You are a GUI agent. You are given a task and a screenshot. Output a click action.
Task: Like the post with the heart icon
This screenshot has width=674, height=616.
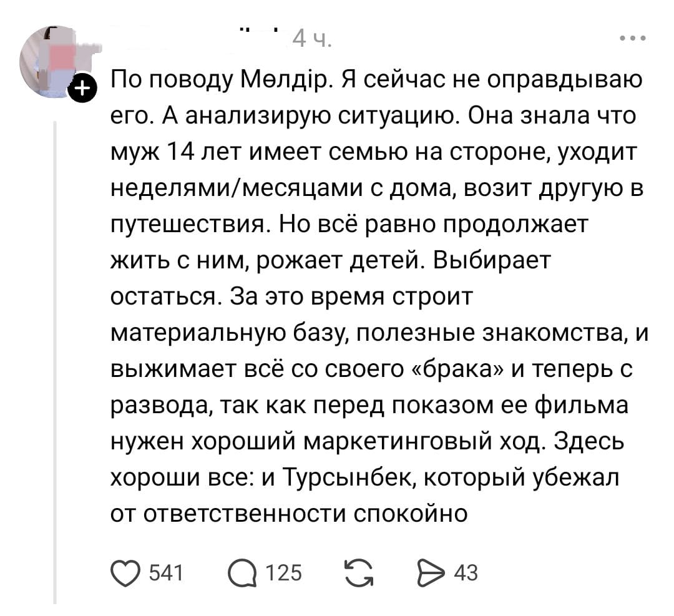point(124,572)
